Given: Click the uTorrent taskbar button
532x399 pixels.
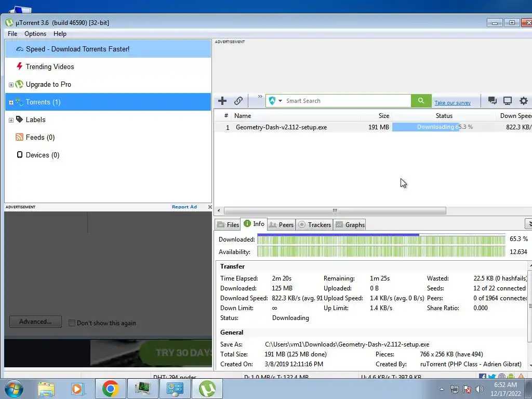Looking at the screenshot, I should (x=207, y=389).
